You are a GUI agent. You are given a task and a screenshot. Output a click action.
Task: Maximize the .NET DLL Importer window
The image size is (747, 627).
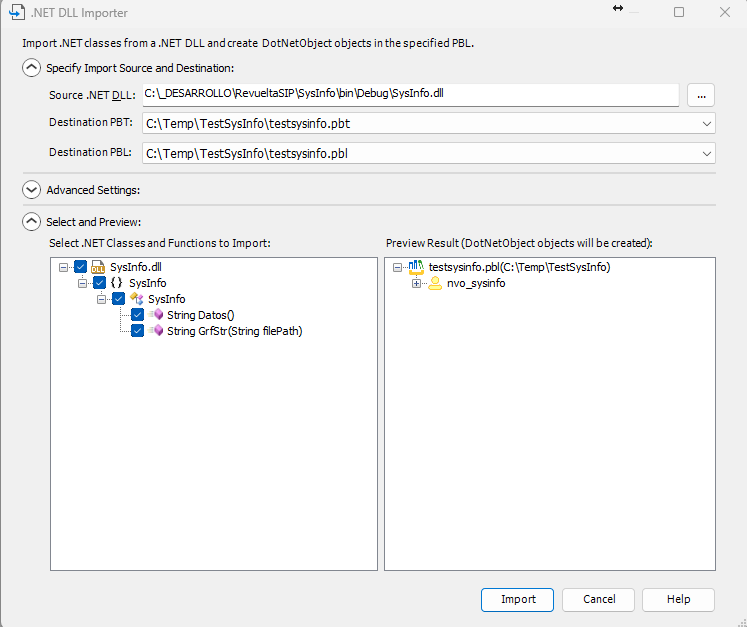679,12
